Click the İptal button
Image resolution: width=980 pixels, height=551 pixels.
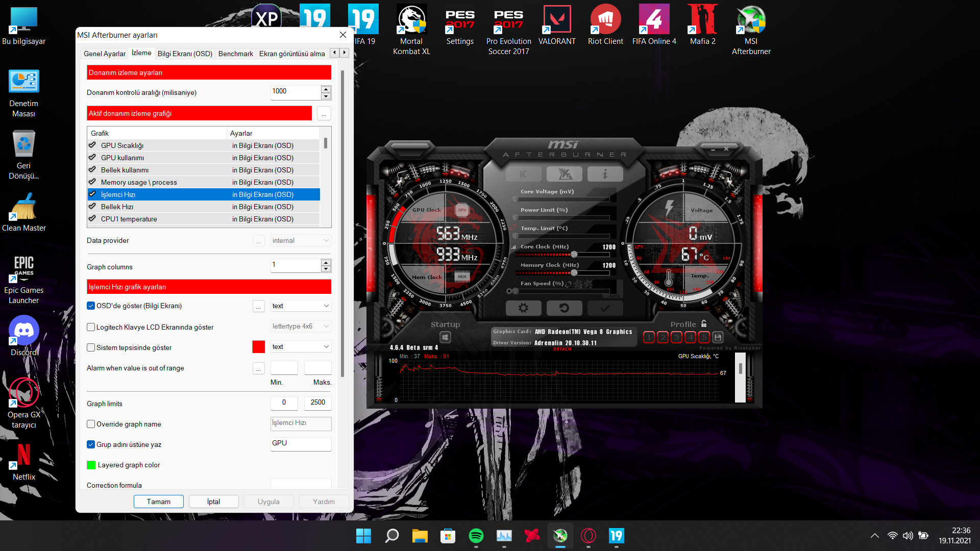[213, 502]
